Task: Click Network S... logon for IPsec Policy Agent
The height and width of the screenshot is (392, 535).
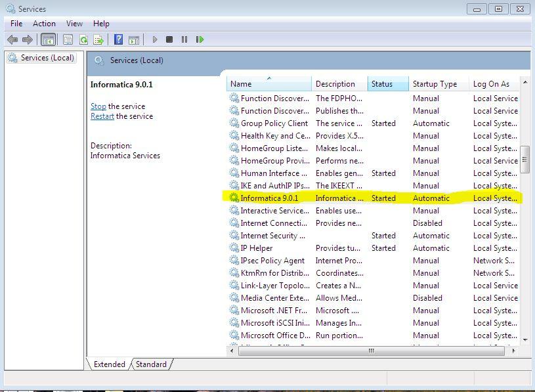Action: point(494,260)
